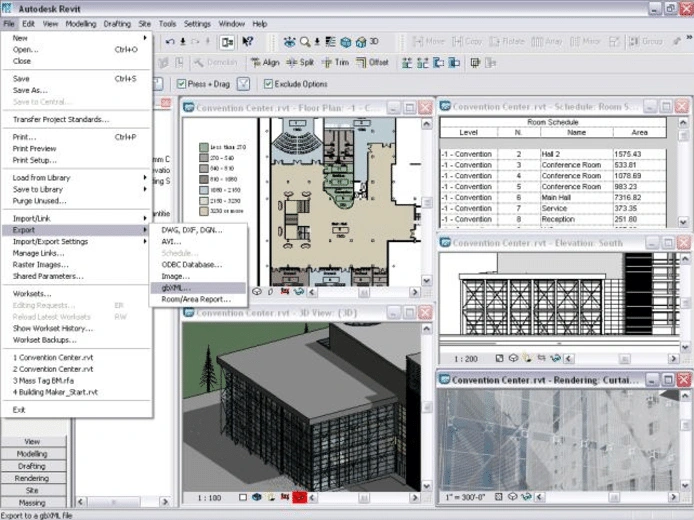This screenshot has width=694, height=520.
Task: Click the Mirror tool in the toolbar
Action: point(585,42)
